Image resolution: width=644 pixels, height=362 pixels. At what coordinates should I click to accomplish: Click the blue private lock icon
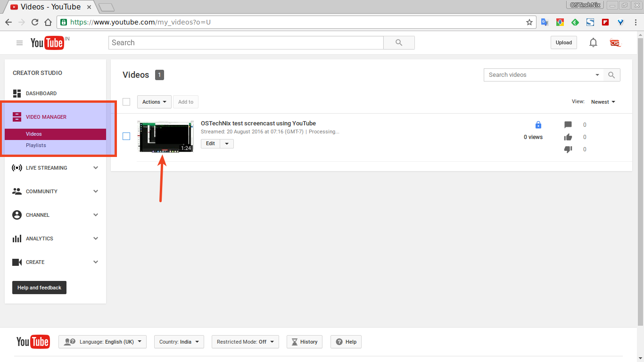[538, 125]
